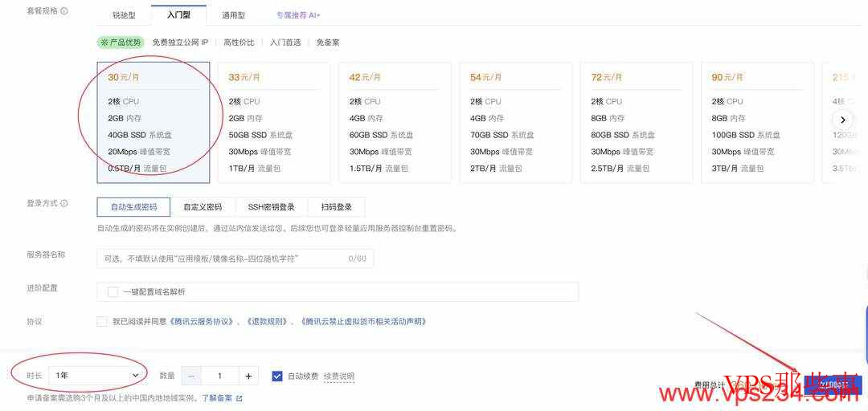Click the 了解备案 link
The image size is (868, 411).
click(x=218, y=397)
